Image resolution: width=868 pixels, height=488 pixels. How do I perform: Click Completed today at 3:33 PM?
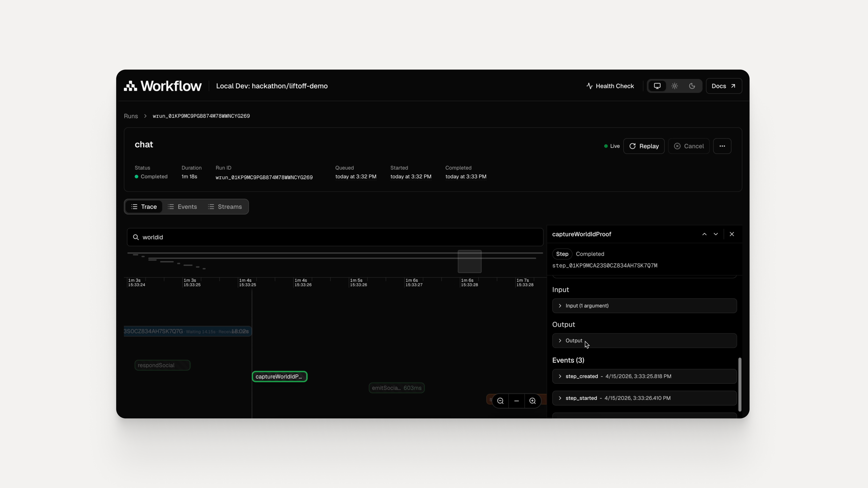(466, 176)
